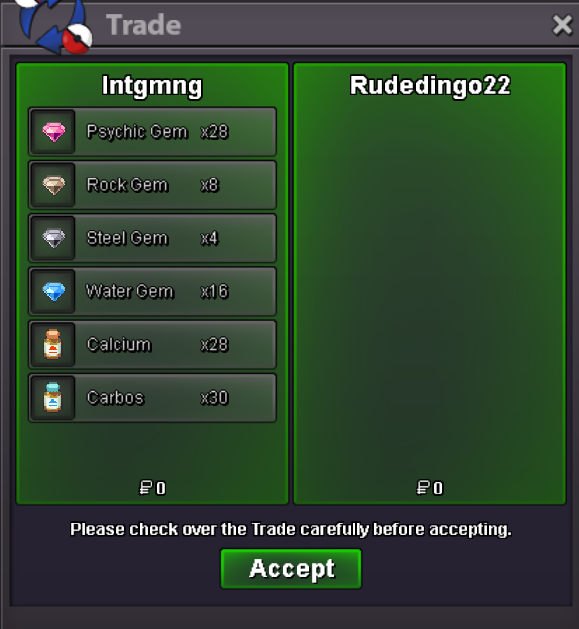The width and height of the screenshot is (579, 629).
Task: Click the Carbos bottle icon
Action: (53, 397)
